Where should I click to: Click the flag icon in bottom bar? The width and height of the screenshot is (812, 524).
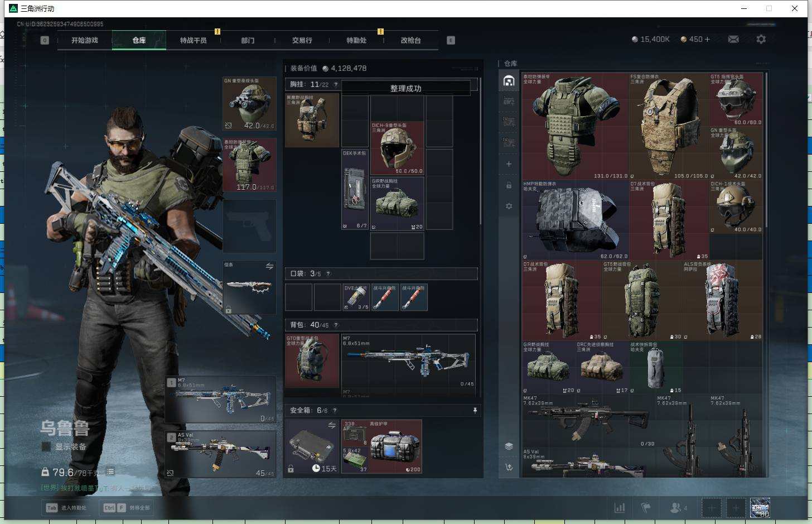pyautogui.click(x=646, y=508)
